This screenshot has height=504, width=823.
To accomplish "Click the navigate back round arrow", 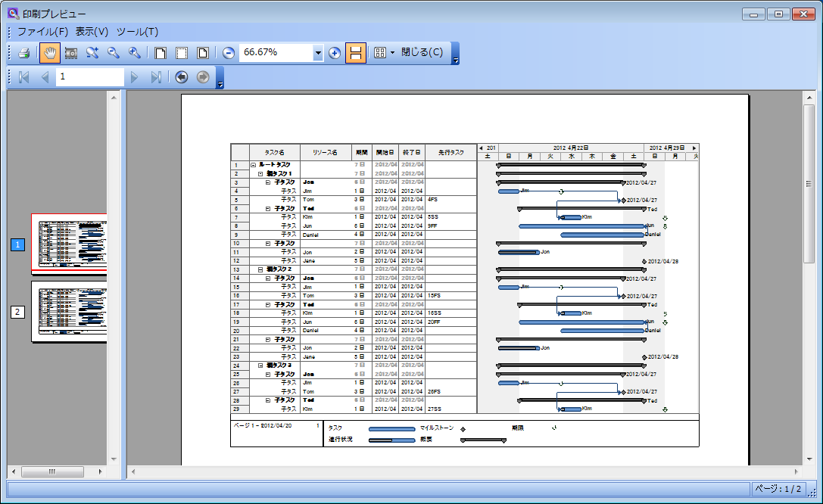I will click(181, 77).
